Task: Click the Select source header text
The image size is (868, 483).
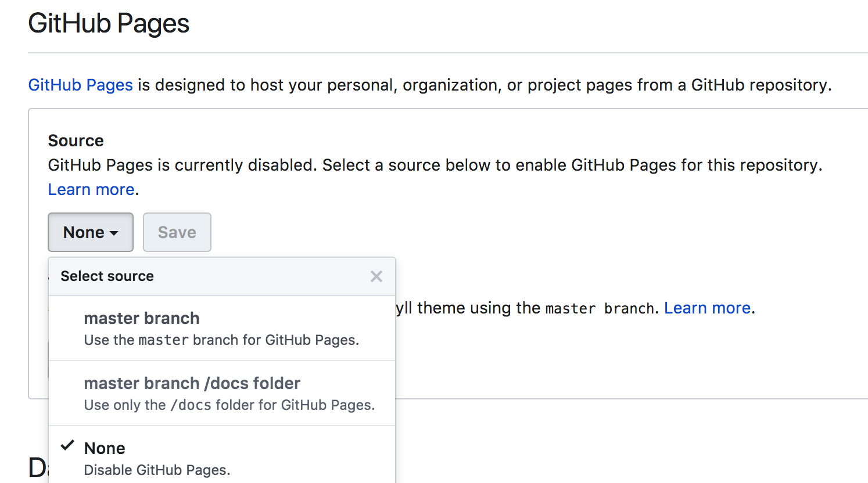Action: coord(107,276)
